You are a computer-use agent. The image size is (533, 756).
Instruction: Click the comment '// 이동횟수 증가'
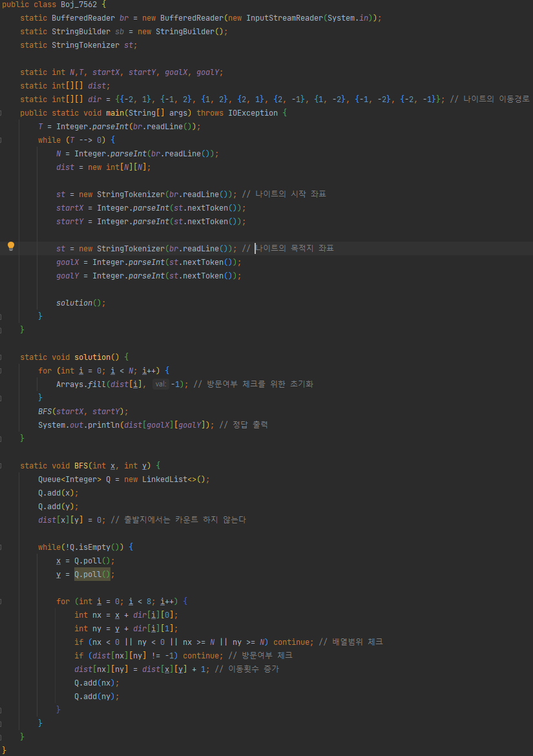click(x=247, y=669)
